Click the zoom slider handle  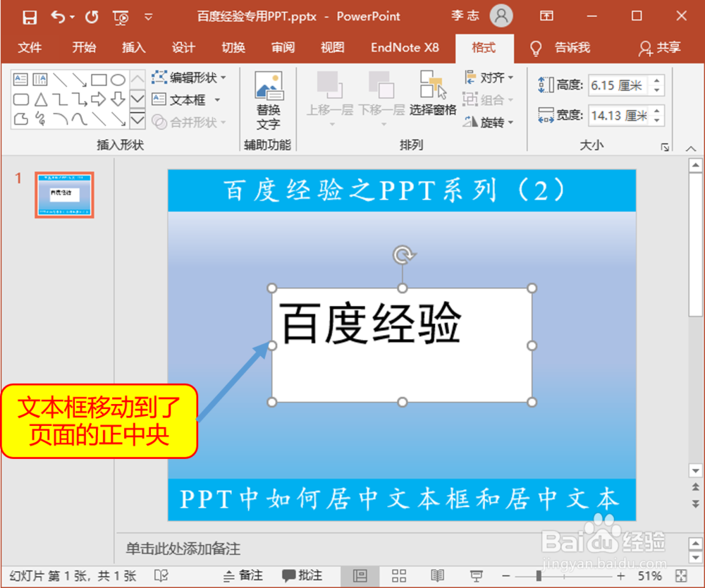(539, 576)
